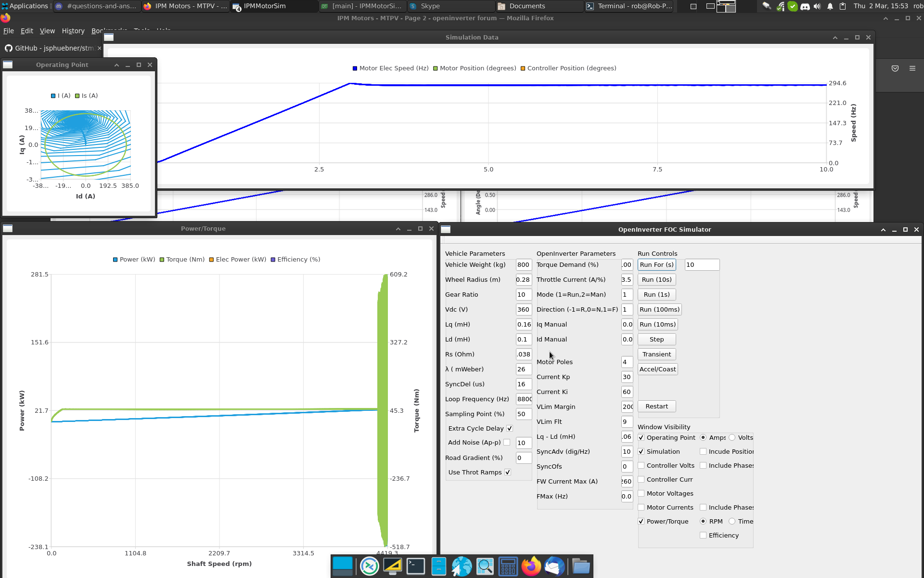Roll up the Operating Point window
The image size is (924, 578).
(x=116, y=65)
